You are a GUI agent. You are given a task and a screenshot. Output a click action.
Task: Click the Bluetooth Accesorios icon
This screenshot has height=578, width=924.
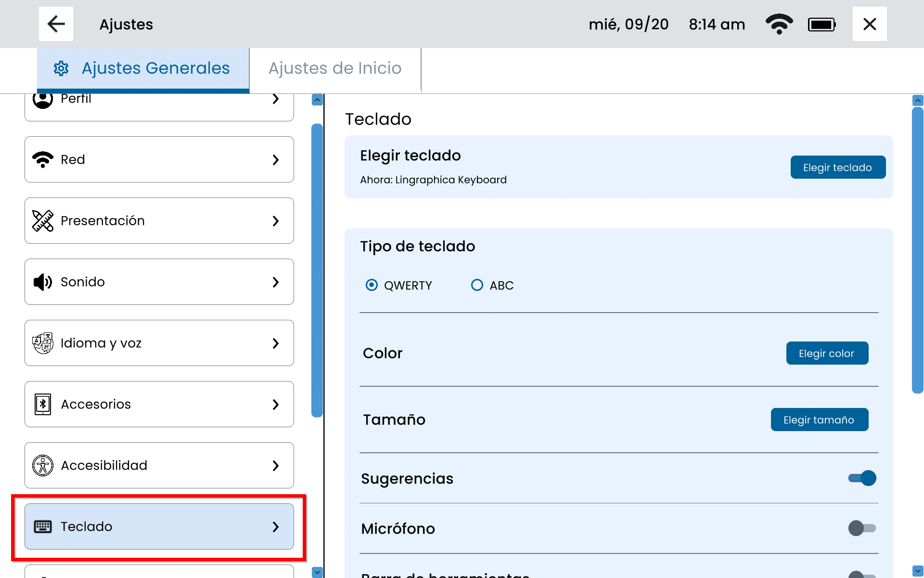[x=43, y=404]
